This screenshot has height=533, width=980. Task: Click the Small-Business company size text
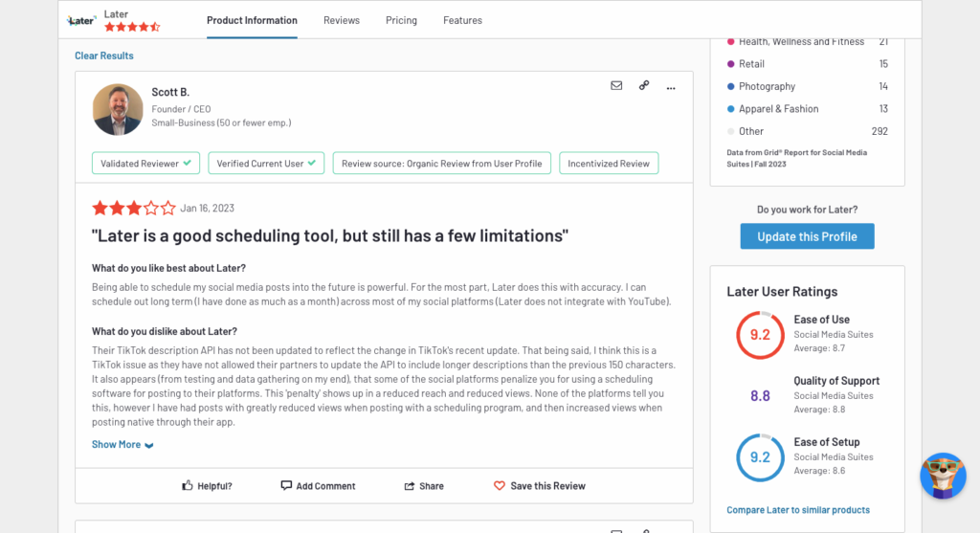click(x=221, y=123)
